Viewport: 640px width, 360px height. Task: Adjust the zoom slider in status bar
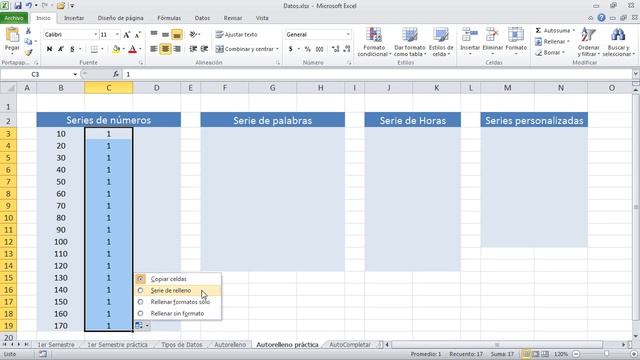[x=606, y=354]
